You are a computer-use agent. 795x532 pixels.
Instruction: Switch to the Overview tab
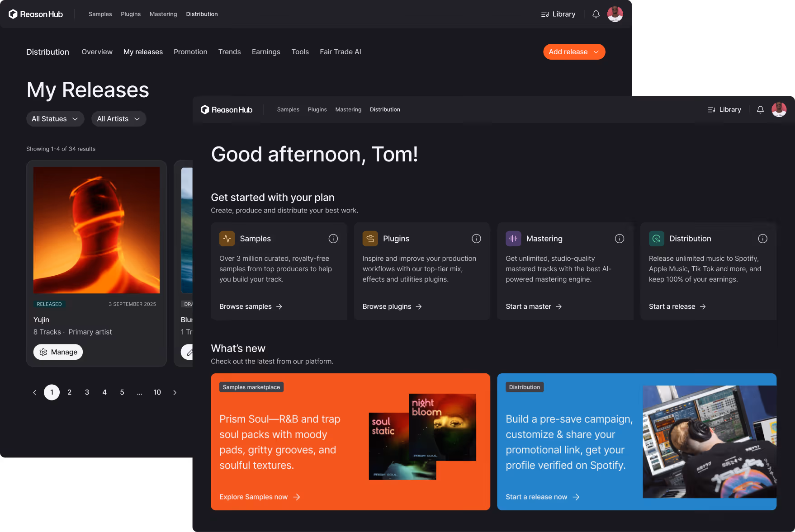[x=97, y=52]
